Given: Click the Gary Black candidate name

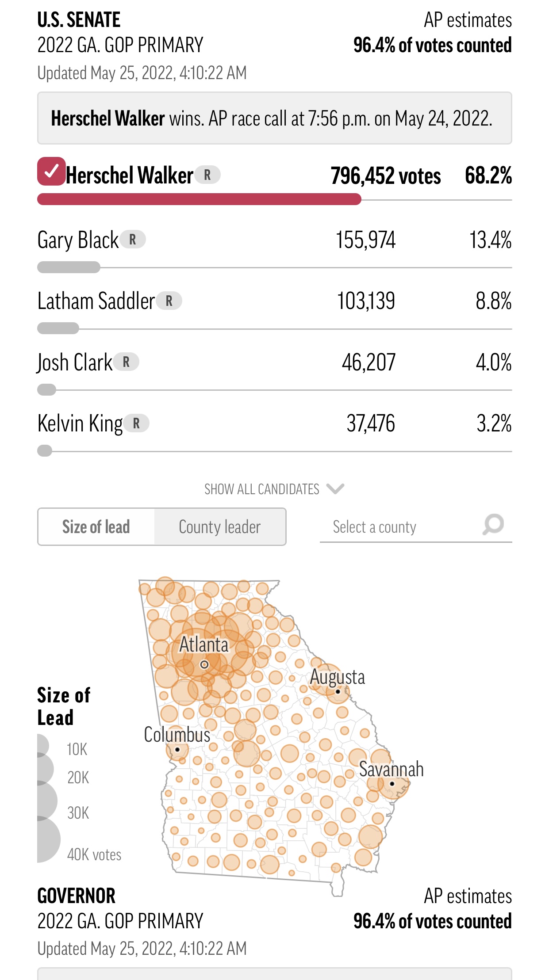Looking at the screenshot, I should pyautogui.click(x=78, y=240).
